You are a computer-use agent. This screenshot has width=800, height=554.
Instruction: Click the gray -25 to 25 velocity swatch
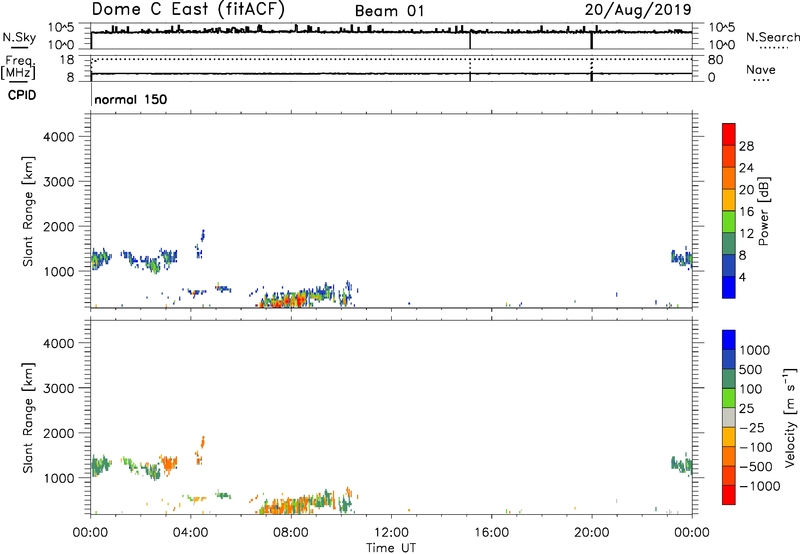tap(729, 417)
